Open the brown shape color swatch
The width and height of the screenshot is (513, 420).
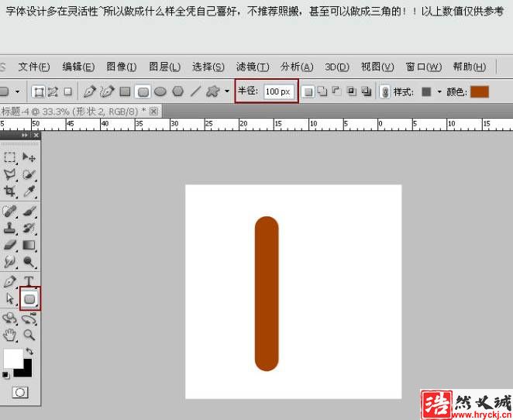coord(480,92)
